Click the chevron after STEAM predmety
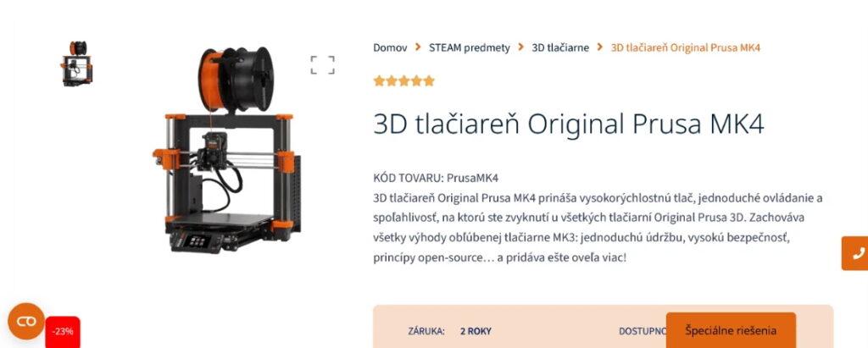 click(521, 47)
